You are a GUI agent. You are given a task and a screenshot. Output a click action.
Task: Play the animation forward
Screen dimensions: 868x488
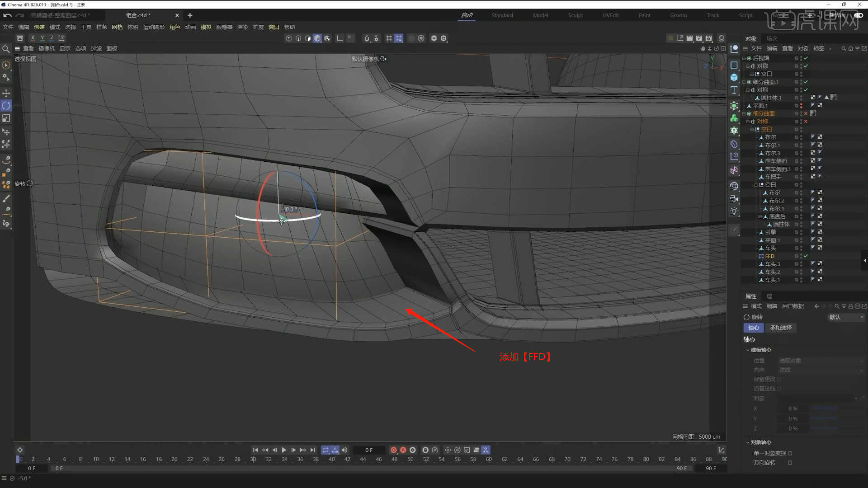point(284,450)
